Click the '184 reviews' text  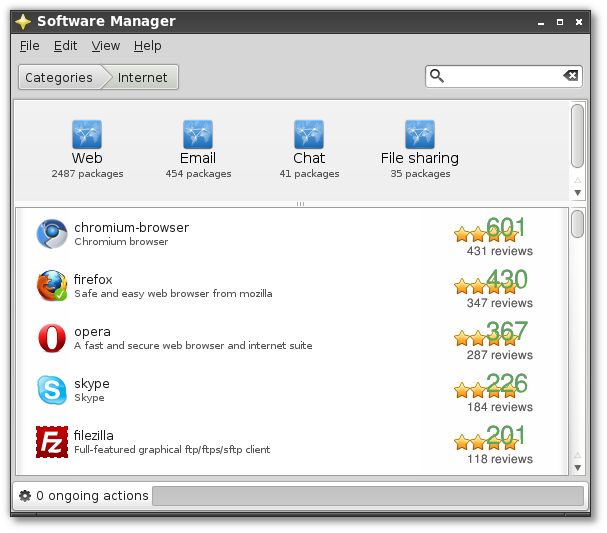500,407
